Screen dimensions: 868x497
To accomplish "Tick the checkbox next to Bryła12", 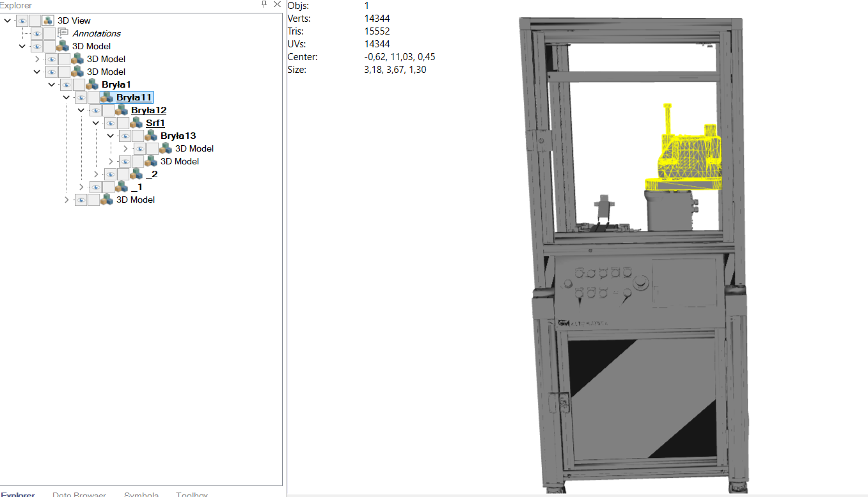I will (x=108, y=110).
